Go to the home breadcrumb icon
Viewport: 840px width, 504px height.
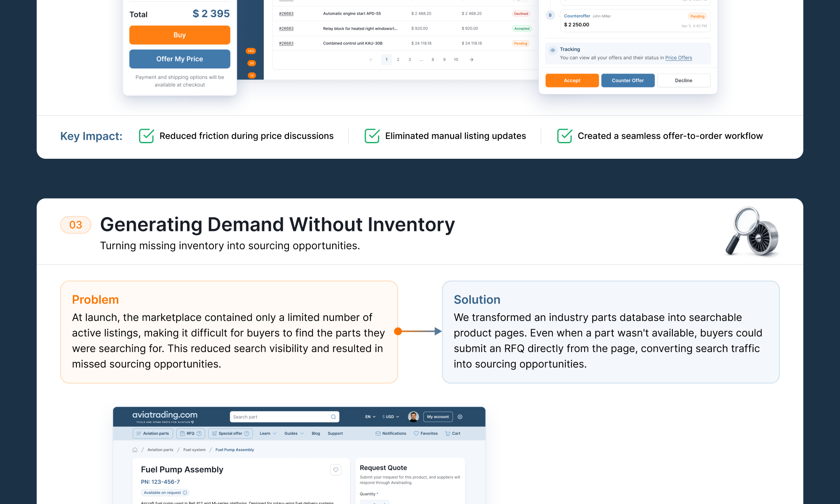pos(135,450)
